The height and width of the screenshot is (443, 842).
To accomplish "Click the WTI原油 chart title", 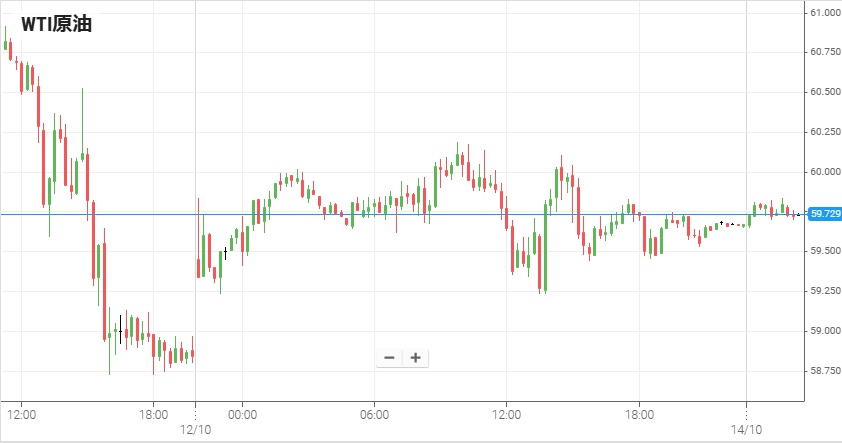I will click(57, 24).
